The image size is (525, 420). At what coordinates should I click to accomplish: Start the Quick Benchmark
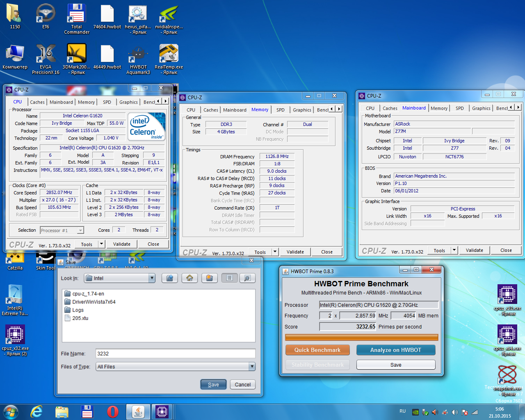317,350
